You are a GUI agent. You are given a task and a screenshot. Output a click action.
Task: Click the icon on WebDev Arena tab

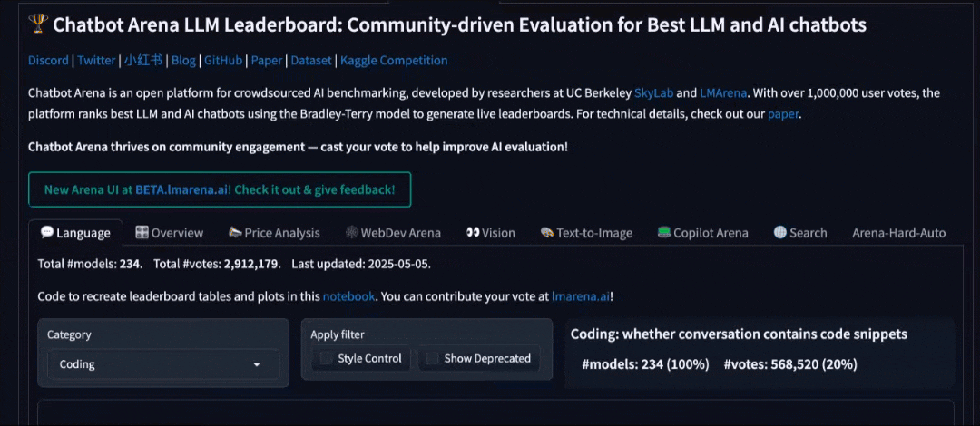pos(351,232)
